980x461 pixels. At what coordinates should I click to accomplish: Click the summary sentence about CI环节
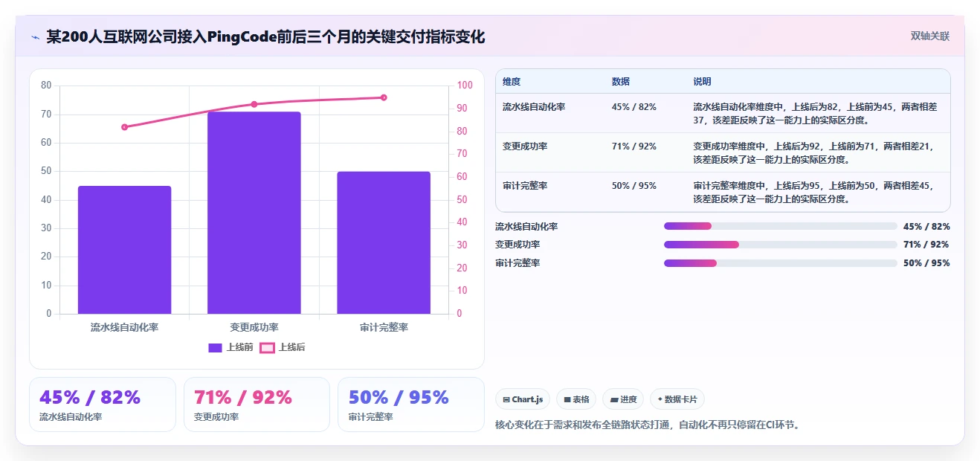647,425
